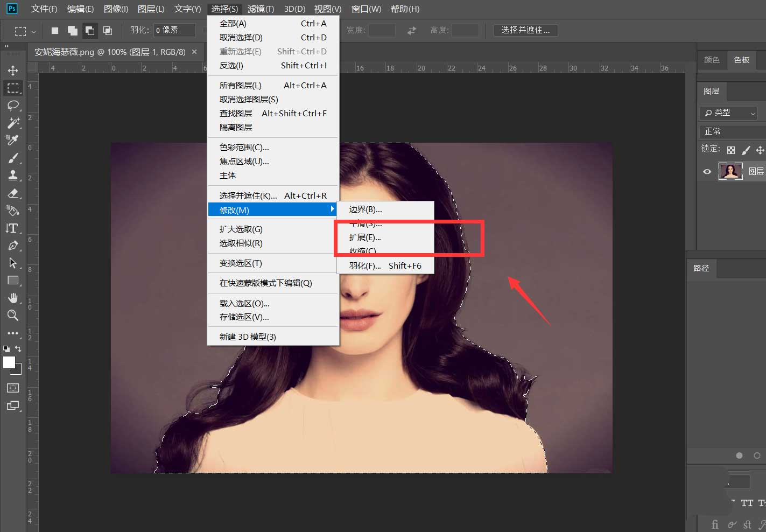Choose Intersect with selection mode button
The height and width of the screenshot is (532, 766).
[108, 31]
